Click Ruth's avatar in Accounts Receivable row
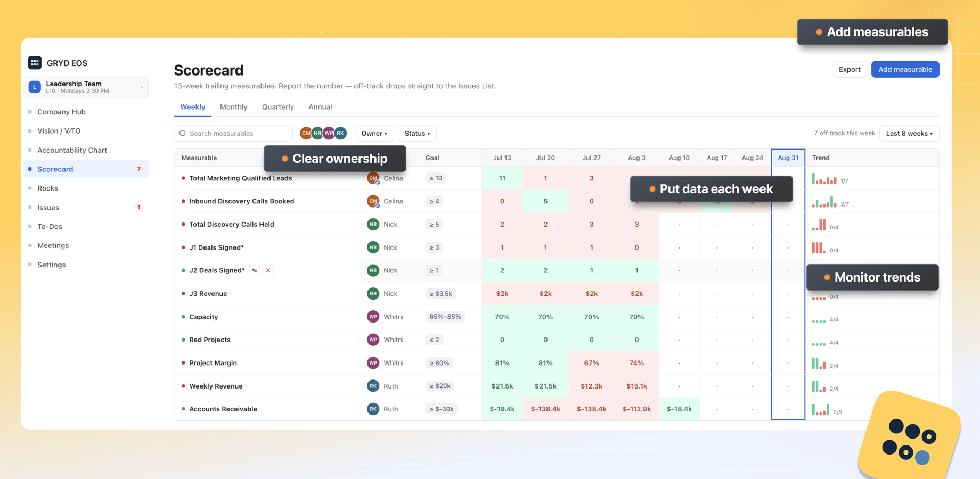Viewport: 980px width, 479px height. pyautogui.click(x=373, y=409)
